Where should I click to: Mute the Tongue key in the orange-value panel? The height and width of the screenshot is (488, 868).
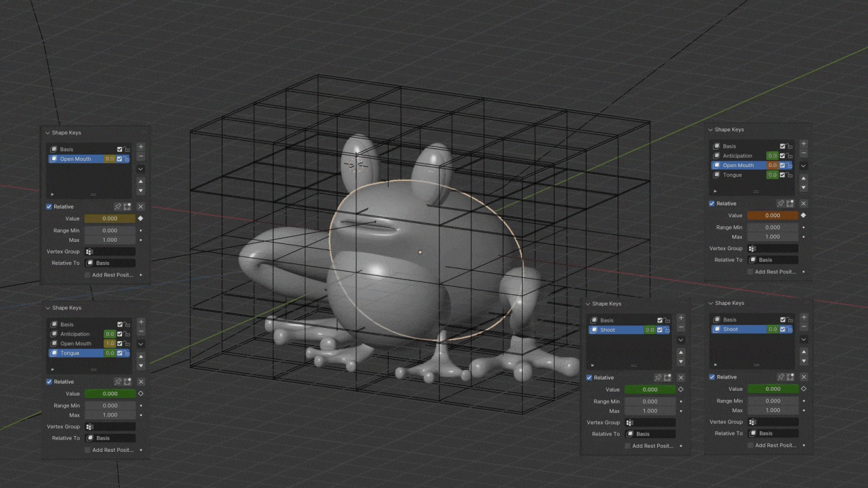pos(783,175)
